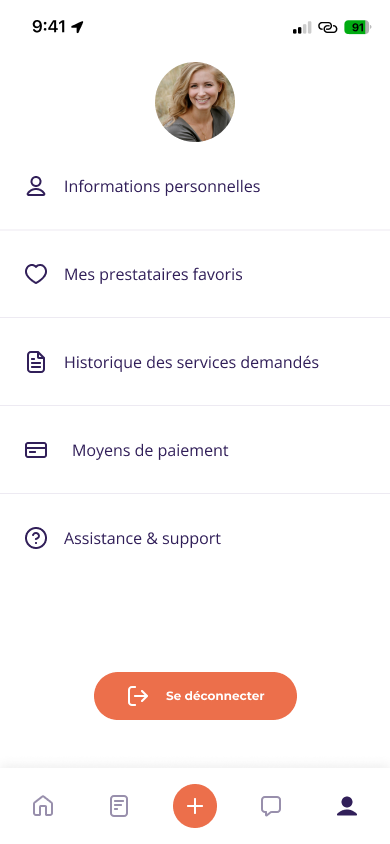This screenshot has height=844, width=390.
Task: Open Mes prestataires favoris
Action: [x=195, y=274]
